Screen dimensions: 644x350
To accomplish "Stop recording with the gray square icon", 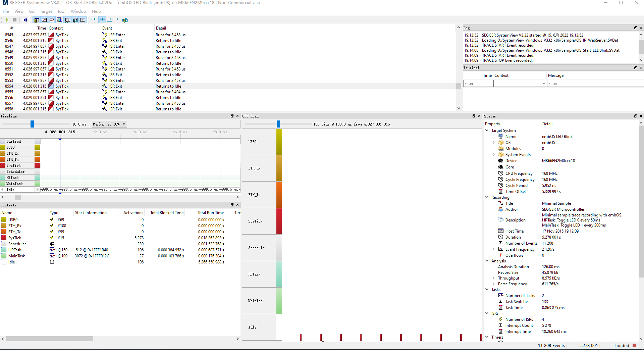I will (15, 20).
